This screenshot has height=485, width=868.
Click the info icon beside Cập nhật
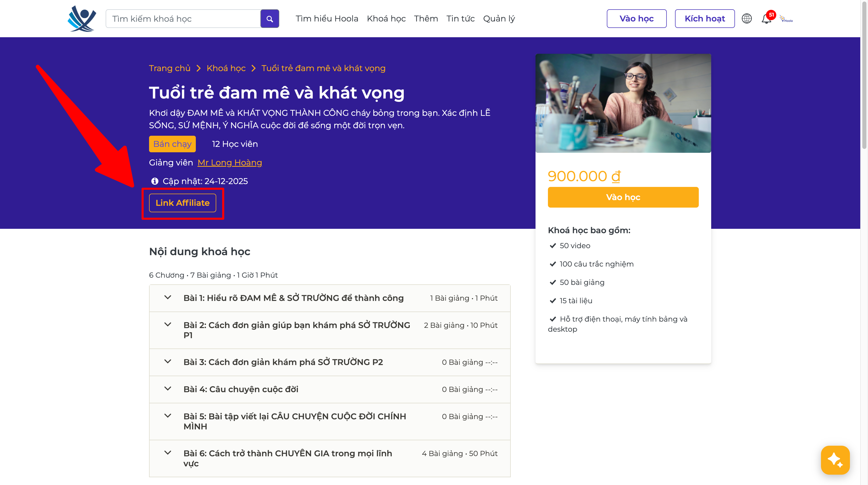(x=155, y=181)
